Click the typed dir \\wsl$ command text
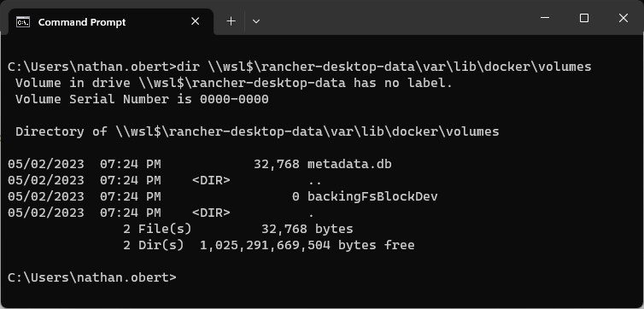This screenshot has width=644, height=309. [384, 67]
